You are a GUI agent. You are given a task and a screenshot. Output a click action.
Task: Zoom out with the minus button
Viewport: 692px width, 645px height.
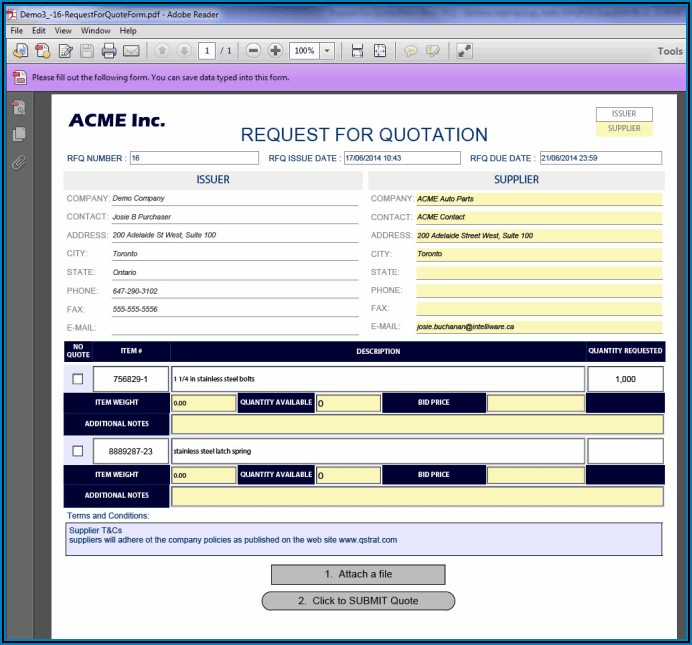pos(253,51)
